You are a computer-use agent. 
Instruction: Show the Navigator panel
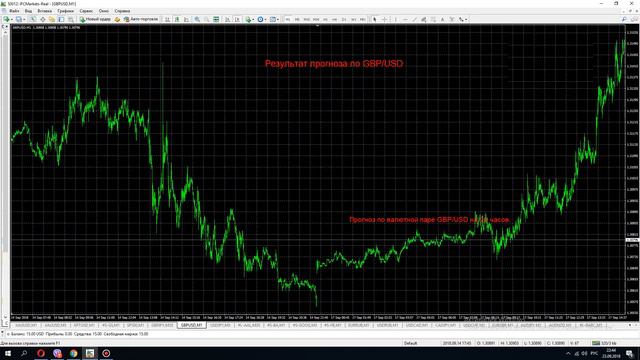(x=52, y=19)
